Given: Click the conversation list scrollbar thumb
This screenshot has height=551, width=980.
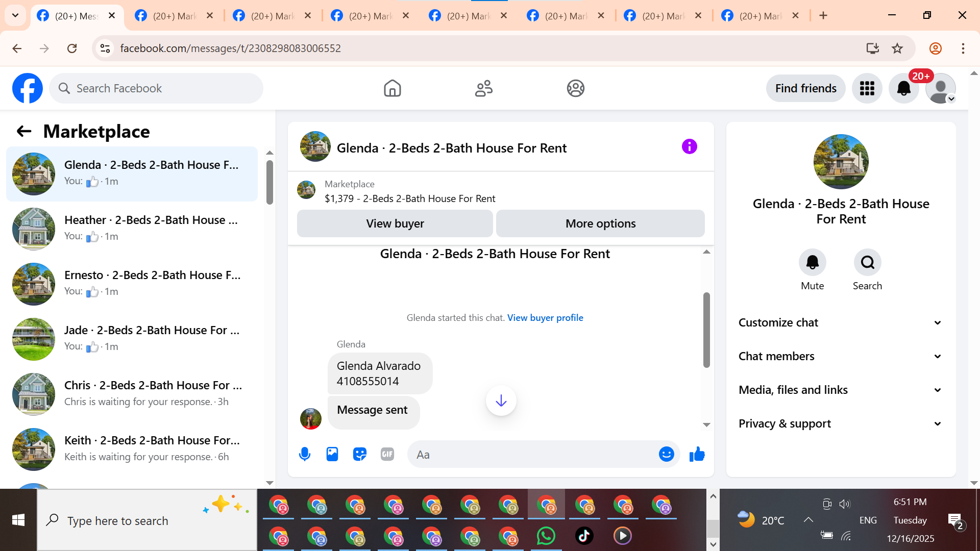Looking at the screenshot, I should pos(269,182).
